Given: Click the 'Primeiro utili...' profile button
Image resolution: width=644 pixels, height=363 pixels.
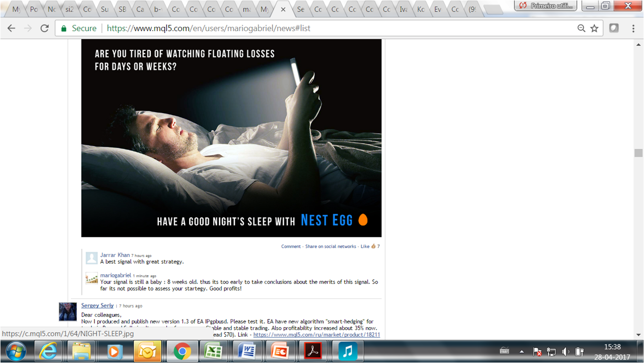Looking at the screenshot, I should pyautogui.click(x=546, y=6).
